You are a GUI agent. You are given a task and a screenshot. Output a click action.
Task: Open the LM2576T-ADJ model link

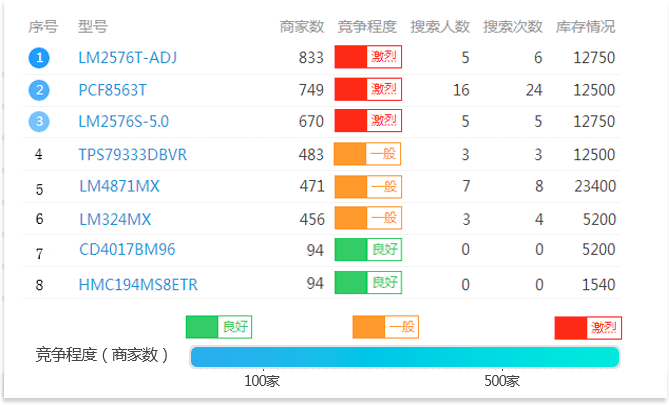[x=127, y=58]
